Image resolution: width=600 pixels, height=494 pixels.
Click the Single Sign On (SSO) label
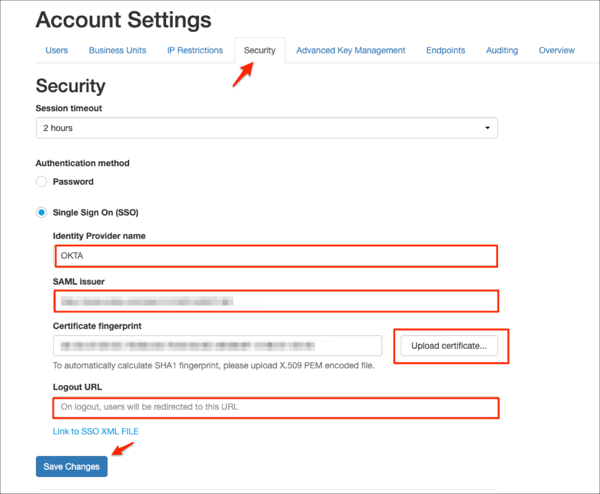[95, 212]
